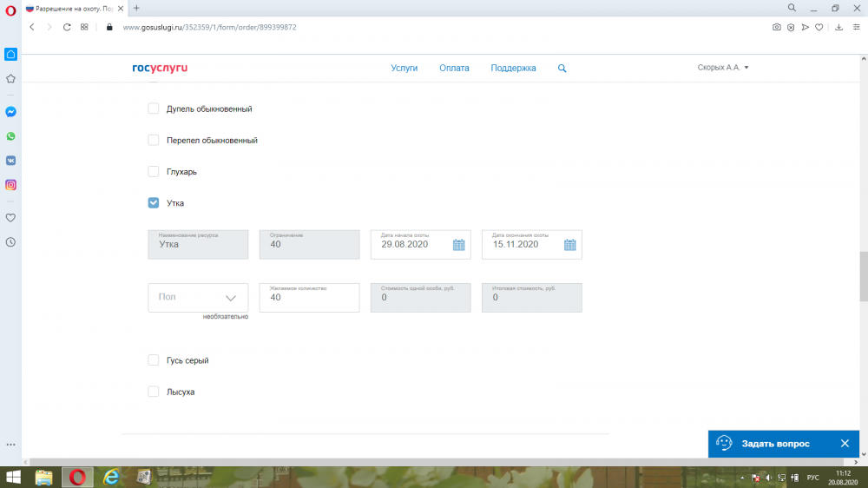This screenshot has width=868, height=488.
Task: Open calendar for hunt end date
Action: [570, 245]
